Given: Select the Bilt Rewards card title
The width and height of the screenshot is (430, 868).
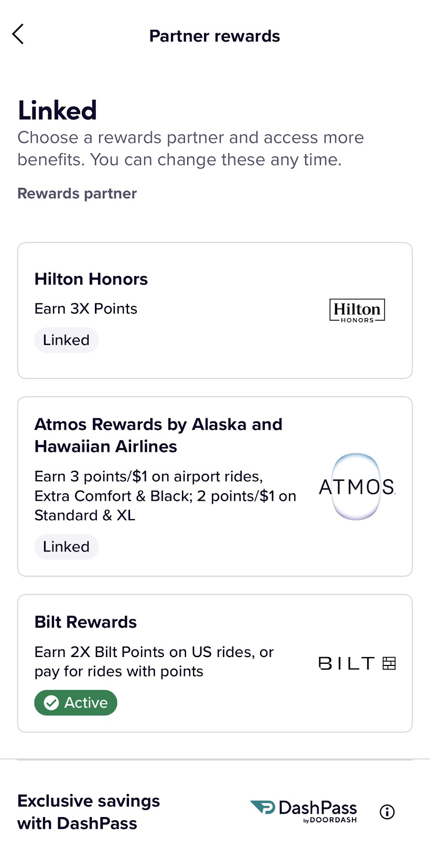Looking at the screenshot, I should click(x=85, y=622).
